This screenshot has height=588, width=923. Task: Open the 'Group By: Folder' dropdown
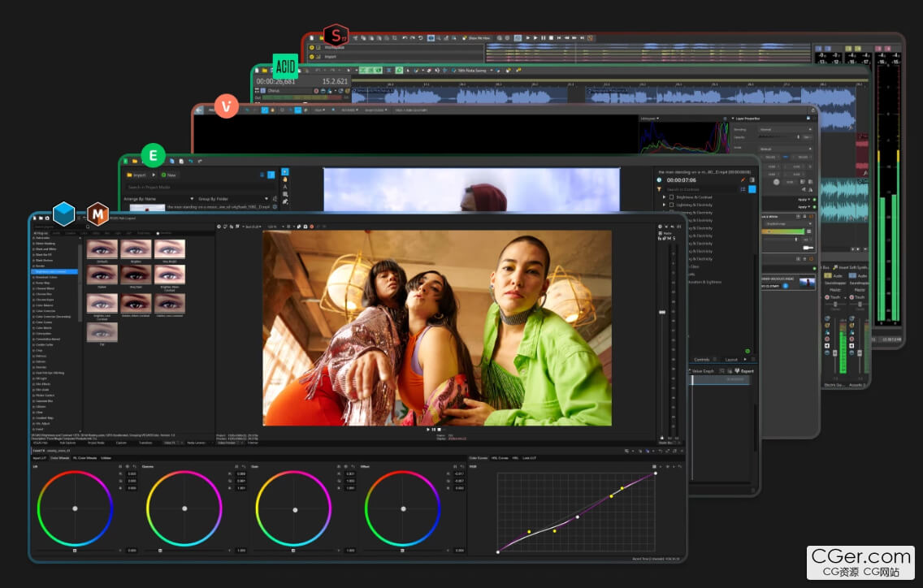click(x=233, y=199)
